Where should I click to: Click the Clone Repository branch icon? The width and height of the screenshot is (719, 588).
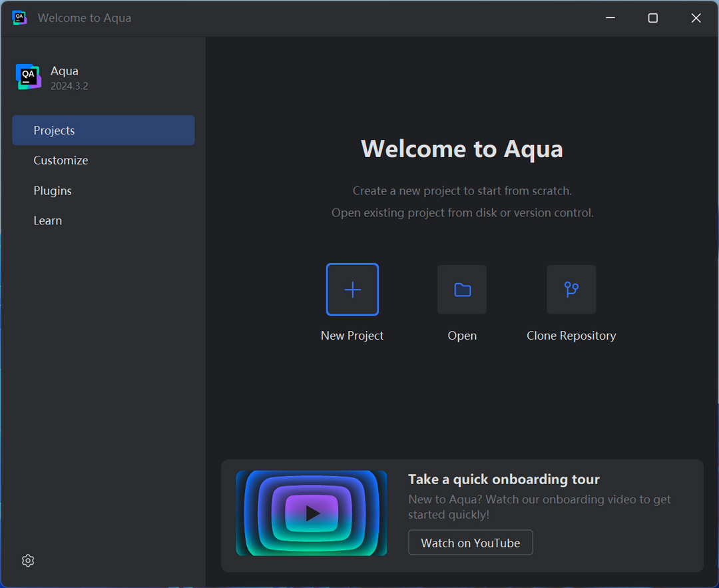571,289
